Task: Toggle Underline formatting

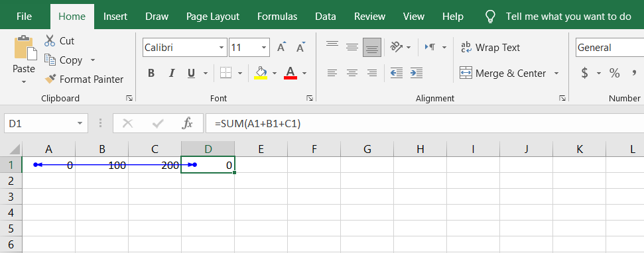Action: point(191,73)
